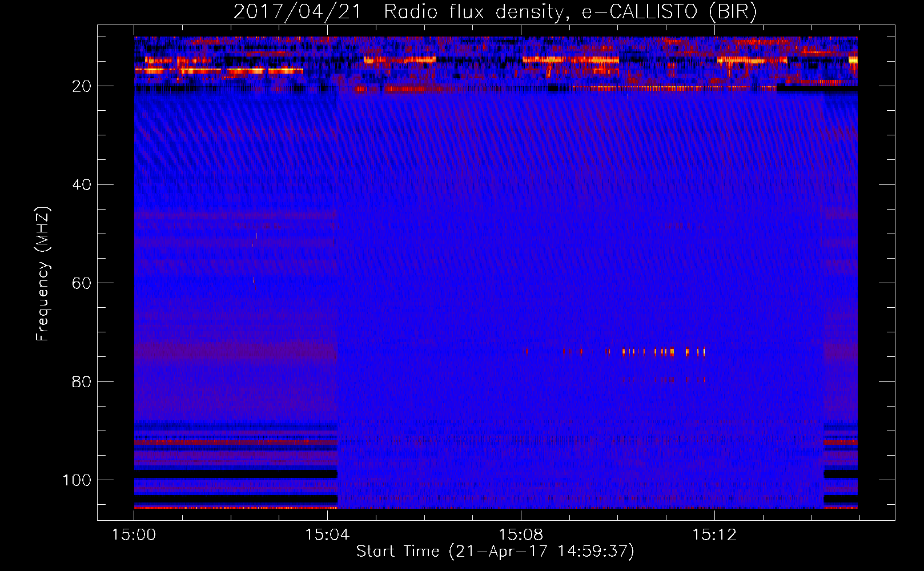This screenshot has height=571, width=924.
Task: Click the 80 MHz frequency tick label
Action: click(82, 382)
